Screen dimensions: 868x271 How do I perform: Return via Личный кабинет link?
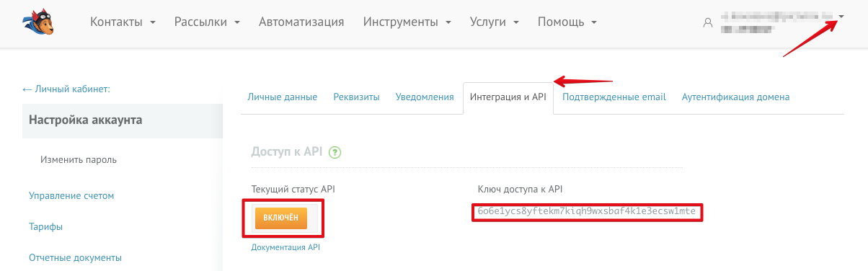pyautogui.click(x=66, y=89)
